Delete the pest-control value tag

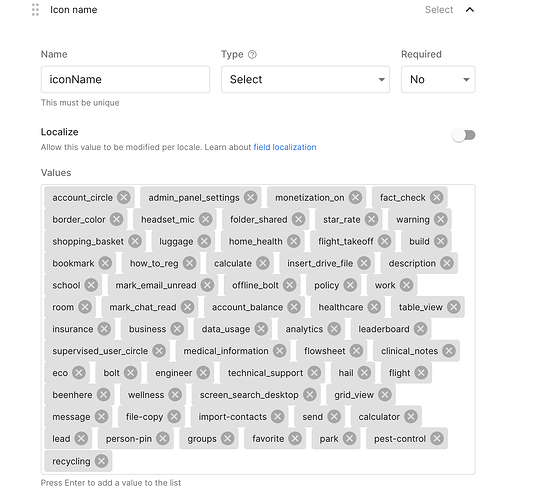tap(437, 438)
